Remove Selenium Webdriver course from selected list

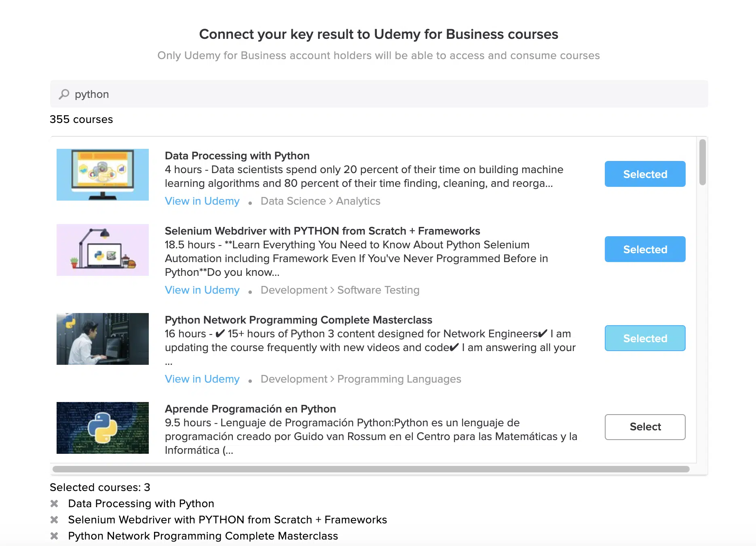[x=54, y=520]
